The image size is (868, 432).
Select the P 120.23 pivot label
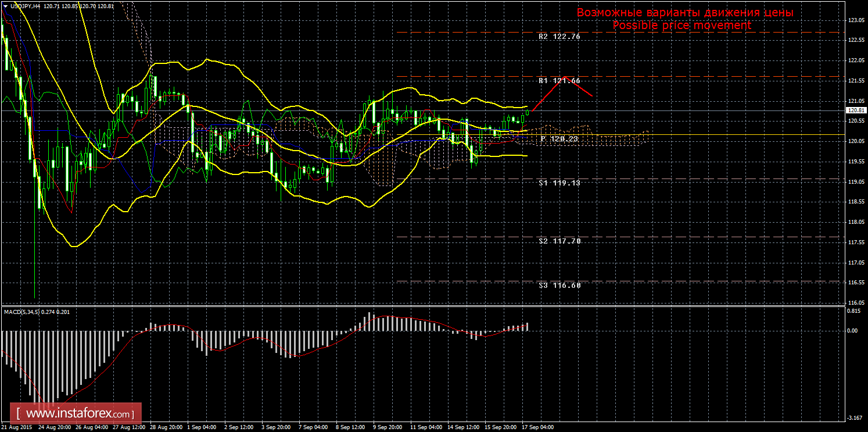point(559,138)
